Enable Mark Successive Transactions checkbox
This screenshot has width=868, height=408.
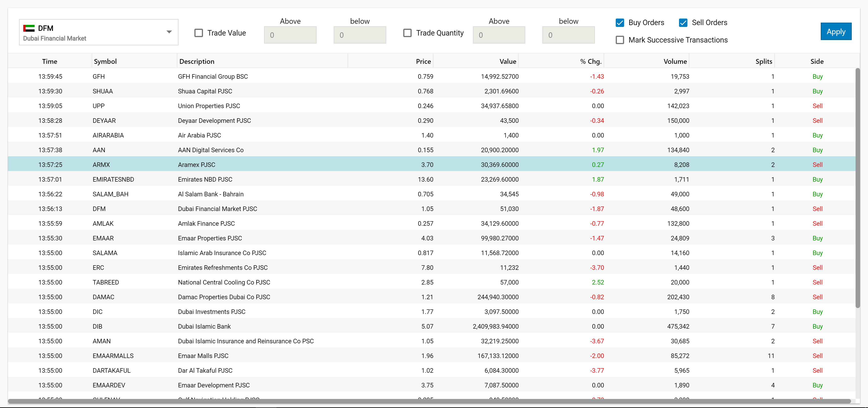[620, 40]
